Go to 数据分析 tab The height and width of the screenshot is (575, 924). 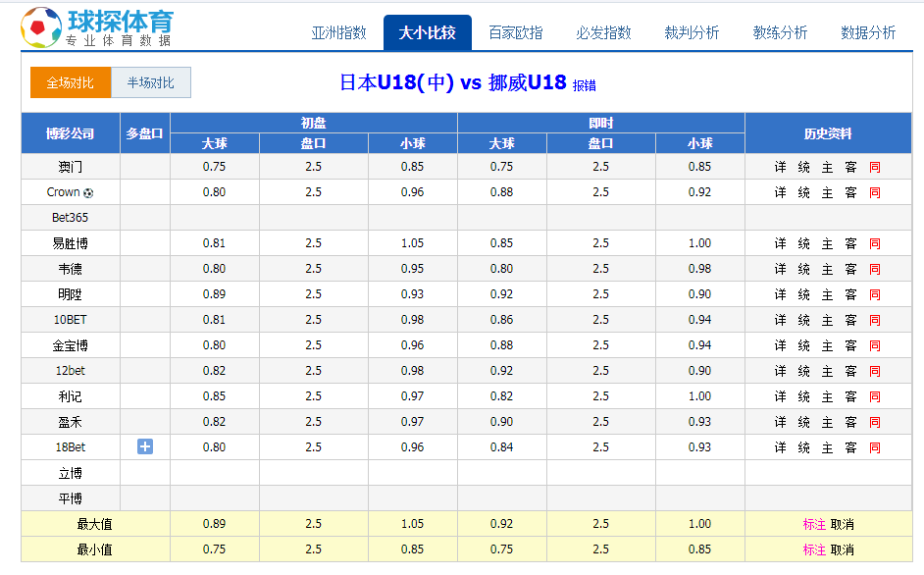868,33
